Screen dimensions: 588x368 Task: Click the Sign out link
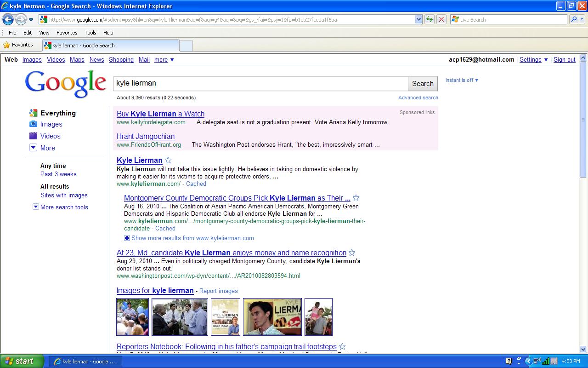click(564, 59)
